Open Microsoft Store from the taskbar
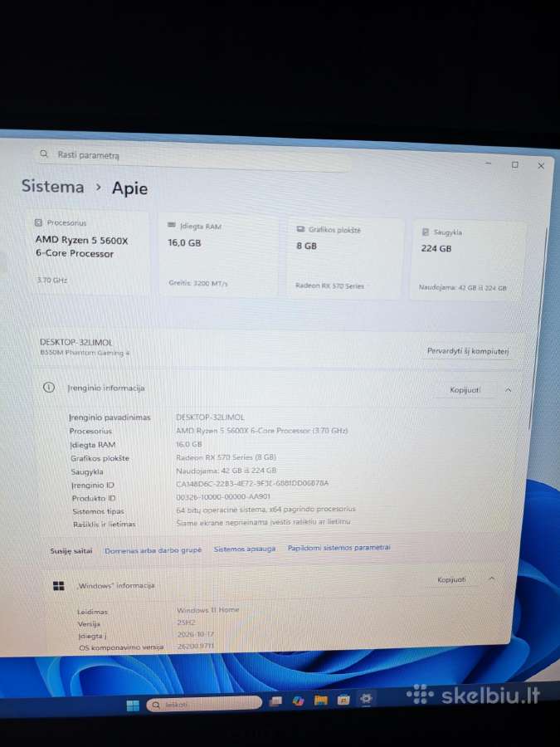560x747 pixels. click(343, 700)
